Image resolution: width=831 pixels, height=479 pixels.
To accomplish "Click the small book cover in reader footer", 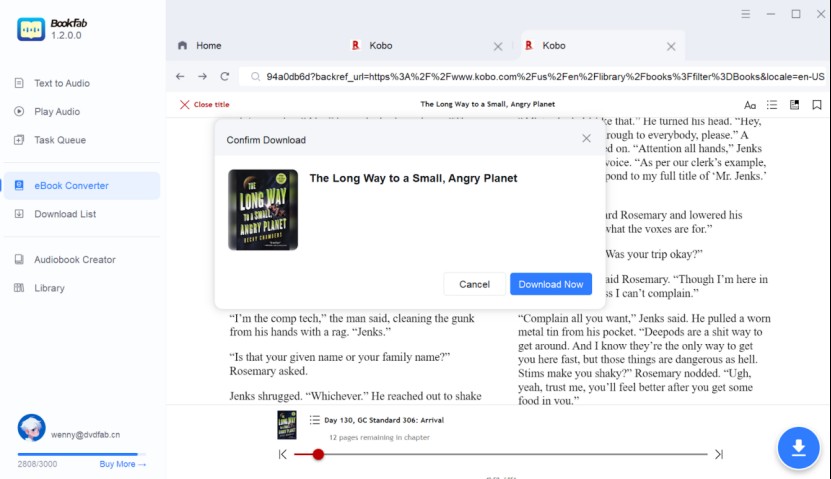I will click(287, 424).
